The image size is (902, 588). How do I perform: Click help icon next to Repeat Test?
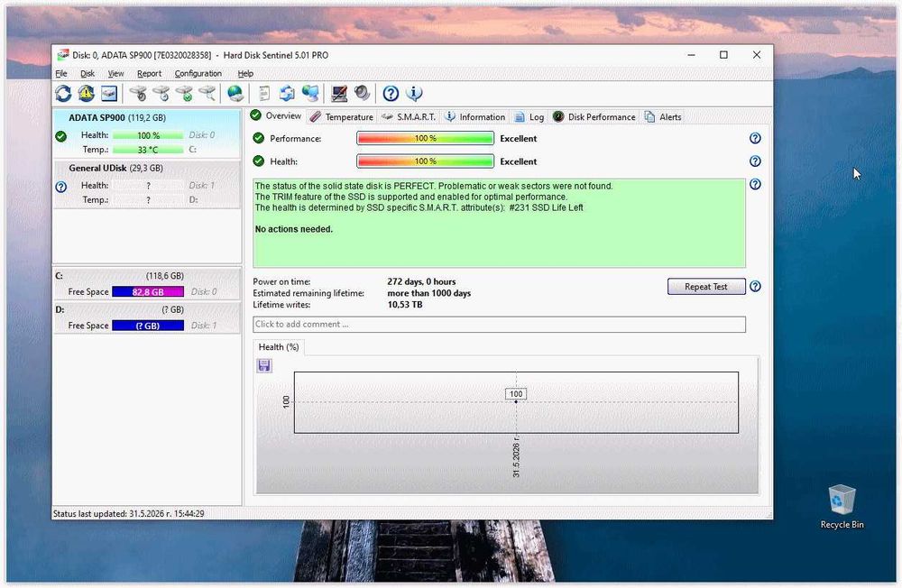pos(755,286)
